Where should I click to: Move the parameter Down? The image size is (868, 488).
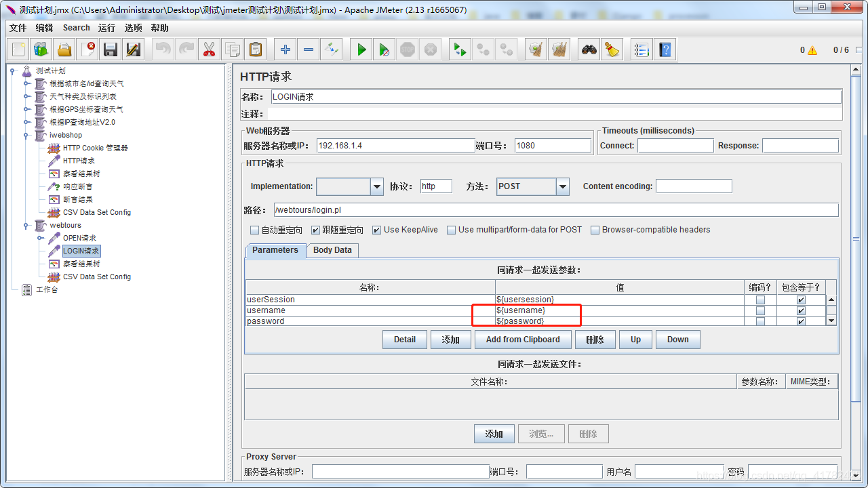point(678,340)
